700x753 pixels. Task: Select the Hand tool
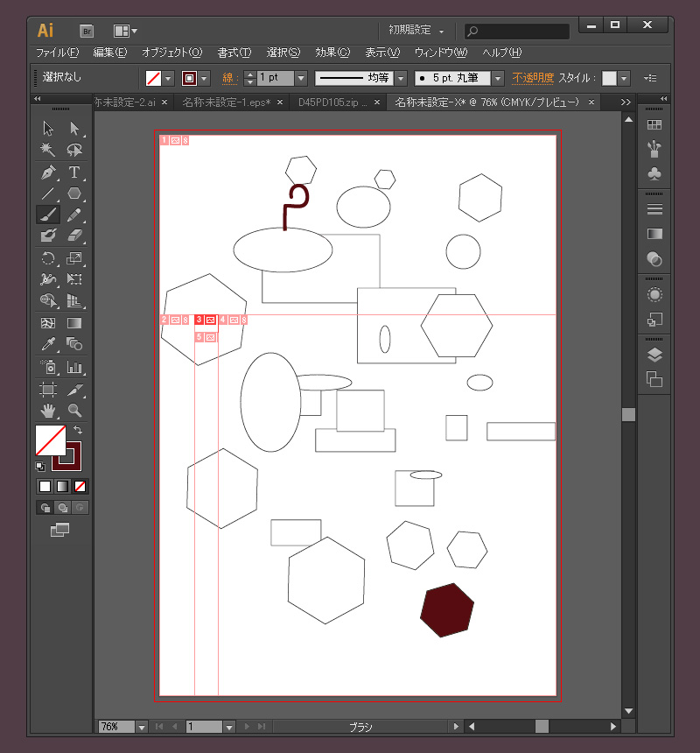click(x=48, y=410)
